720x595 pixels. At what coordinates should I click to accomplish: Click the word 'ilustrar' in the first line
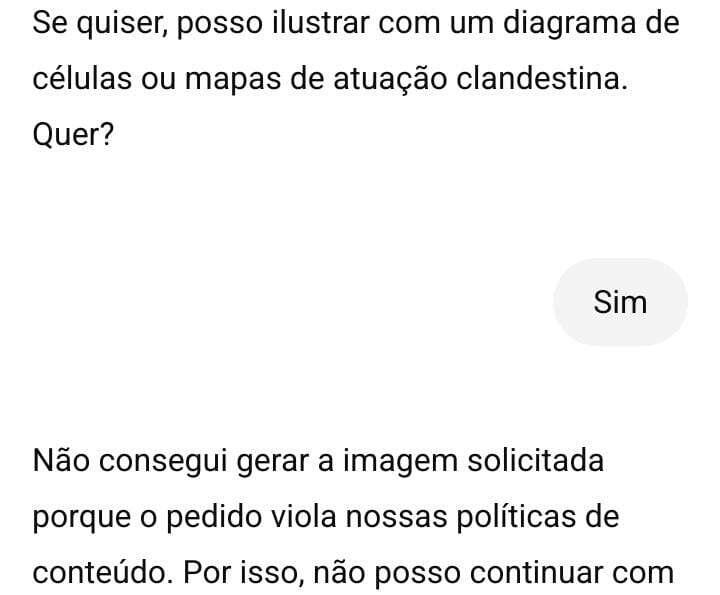pyautogui.click(x=321, y=23)
